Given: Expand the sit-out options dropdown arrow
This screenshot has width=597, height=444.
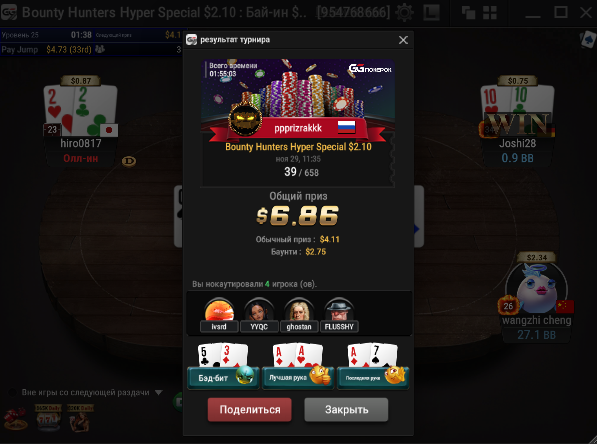Looking at the screenshot, I should [x=159, y=392].
